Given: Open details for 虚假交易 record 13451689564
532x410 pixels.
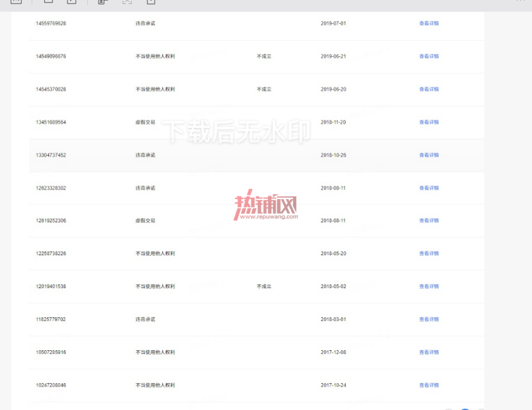Looking at the screenshot, I should (x=429, y=123).
